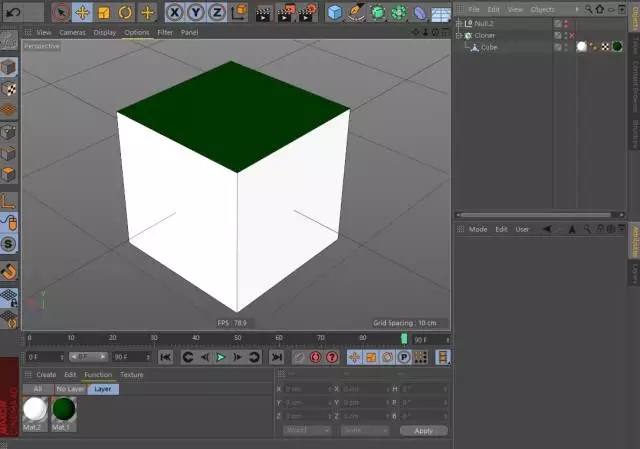Click the Render View clapperboard icon
640x449 pixels.
[263, 12]
